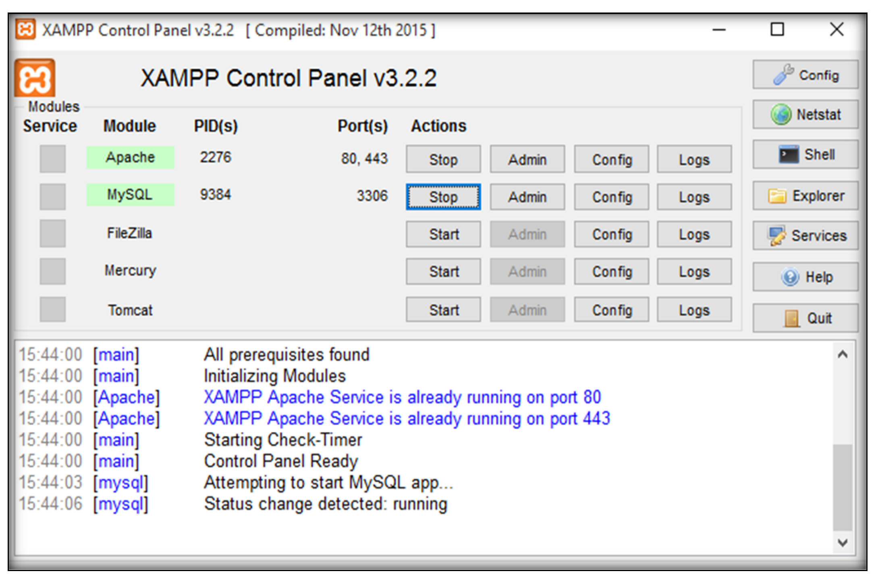Click the large orange XAMPP logo
Image resolution: width=878 pixels, height=588 pixels.
[x=35, y=78]
